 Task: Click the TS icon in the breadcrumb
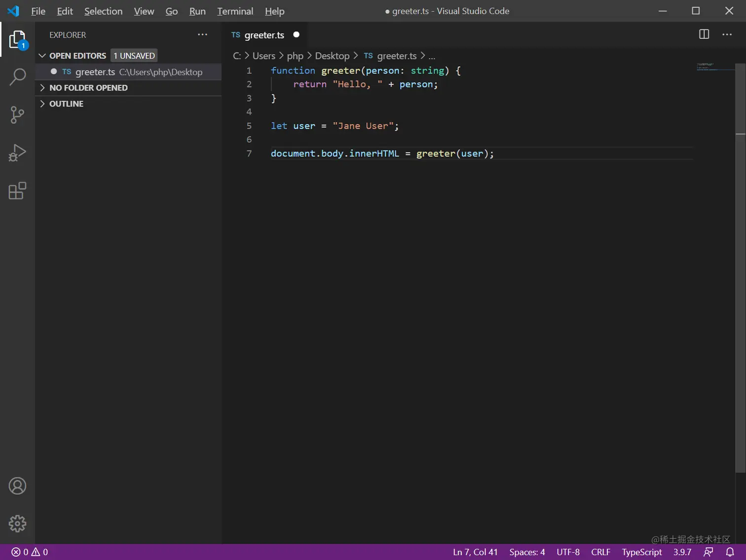tap(368, 56)
